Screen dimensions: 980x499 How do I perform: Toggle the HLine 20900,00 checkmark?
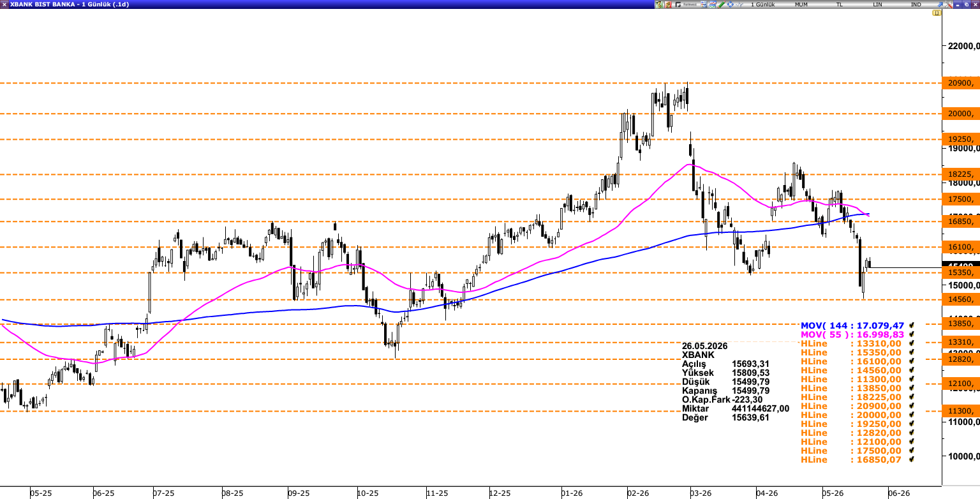click(912, 406)
